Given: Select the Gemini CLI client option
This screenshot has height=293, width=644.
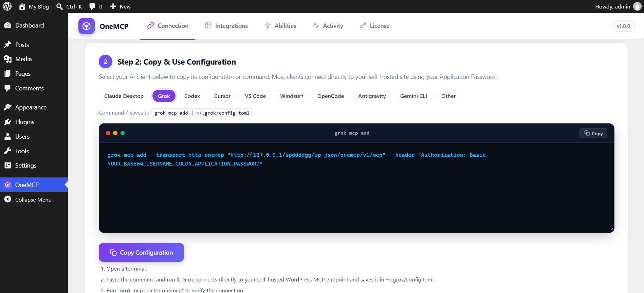Looking at the screenshot, I should coord(413,96).
